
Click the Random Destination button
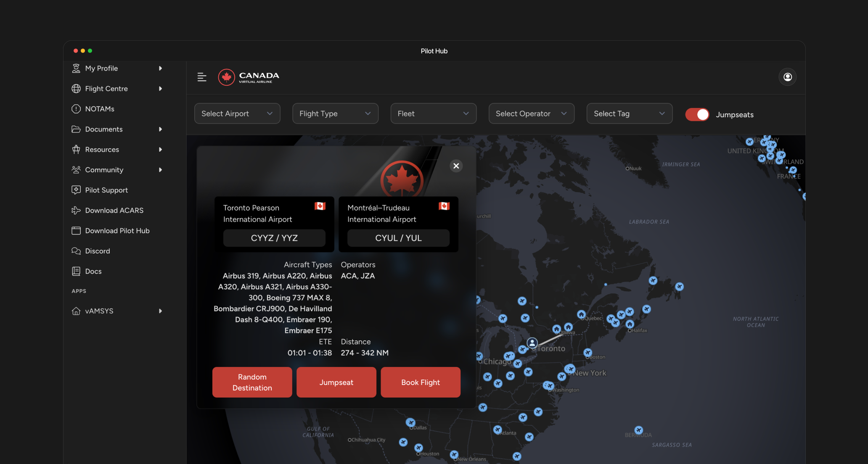point(252,382)
